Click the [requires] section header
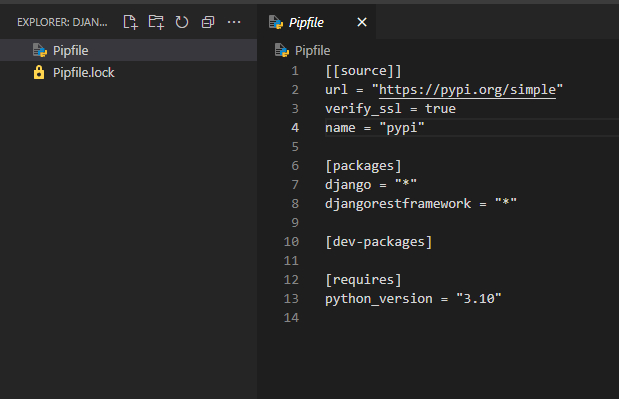 point(363,279)
